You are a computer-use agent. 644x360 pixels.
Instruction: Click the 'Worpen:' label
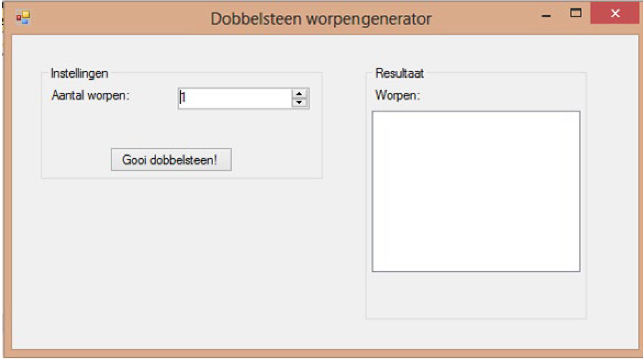397,95
